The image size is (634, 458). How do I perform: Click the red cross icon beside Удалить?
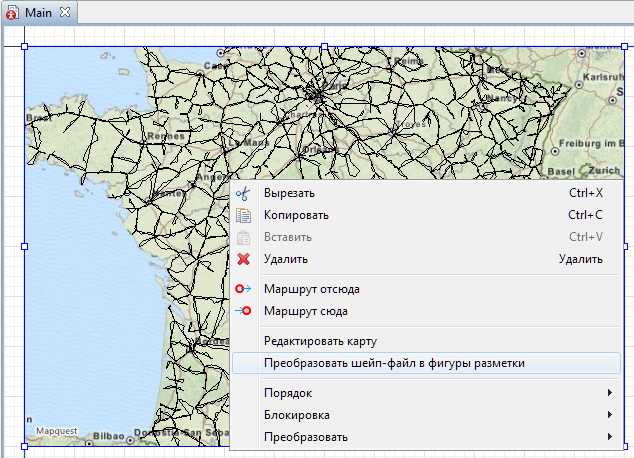click(x=243, y=259)
